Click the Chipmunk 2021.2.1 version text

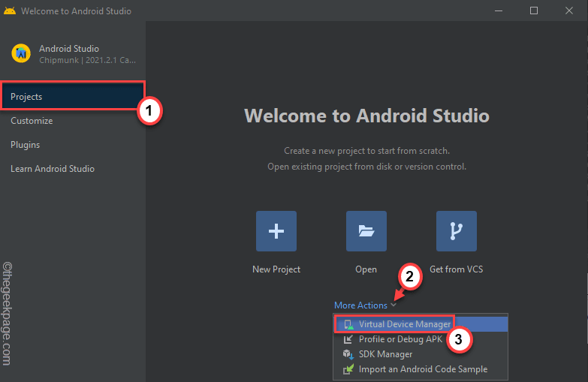point(87,60)
